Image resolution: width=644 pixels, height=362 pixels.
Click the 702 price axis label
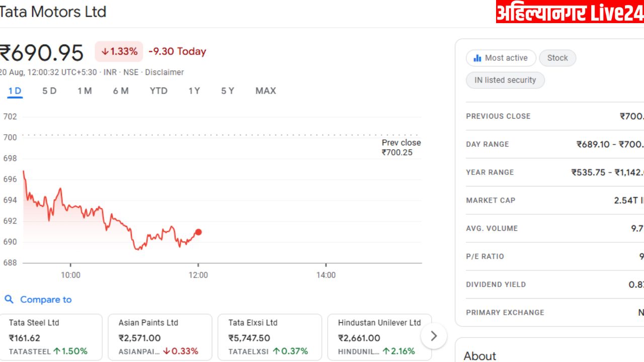(x=10, y=117)
